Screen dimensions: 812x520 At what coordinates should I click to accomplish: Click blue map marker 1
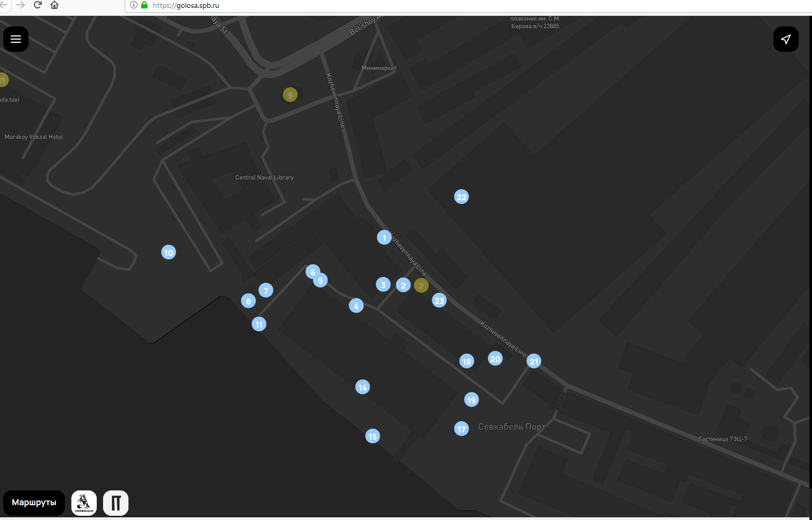coord(384,238)
